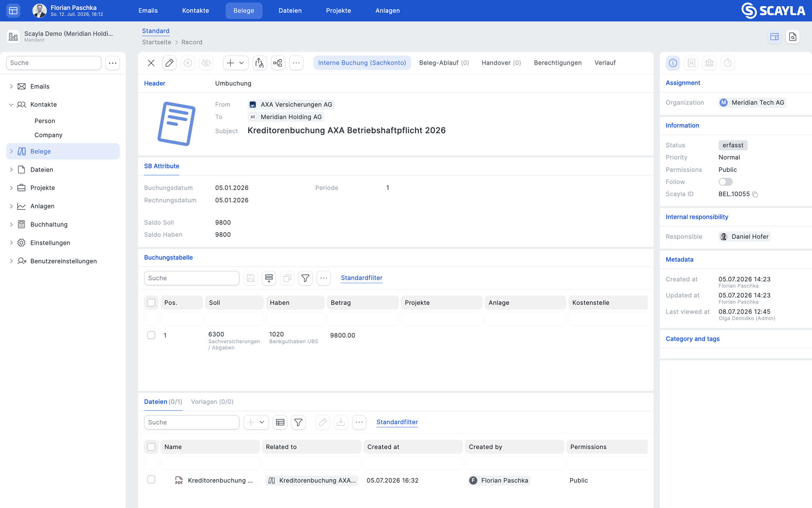Image resolution: width=812 pixels, height=508 pixels.
Task: Open the Buchungstabelle more-options ellipsis
Action: 324,278
